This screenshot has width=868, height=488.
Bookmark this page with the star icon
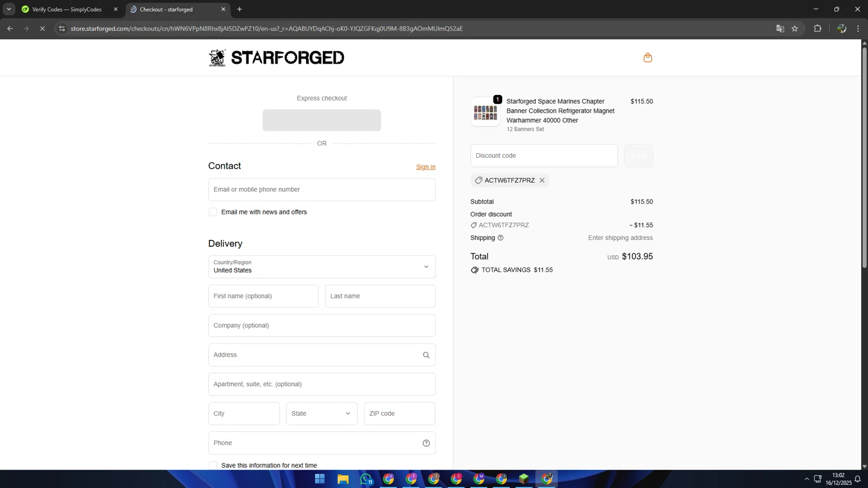pyautogui.click(x=795, y=28)
